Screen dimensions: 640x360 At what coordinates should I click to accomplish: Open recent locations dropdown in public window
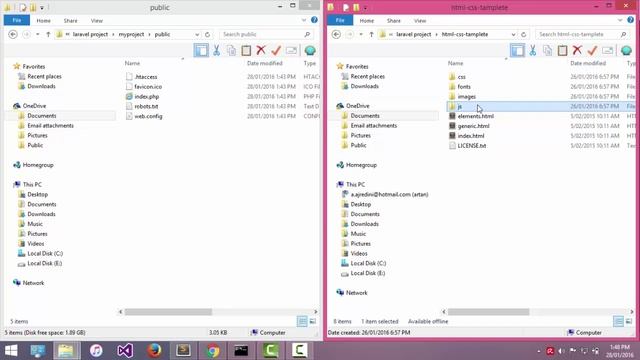pos(38,35)
